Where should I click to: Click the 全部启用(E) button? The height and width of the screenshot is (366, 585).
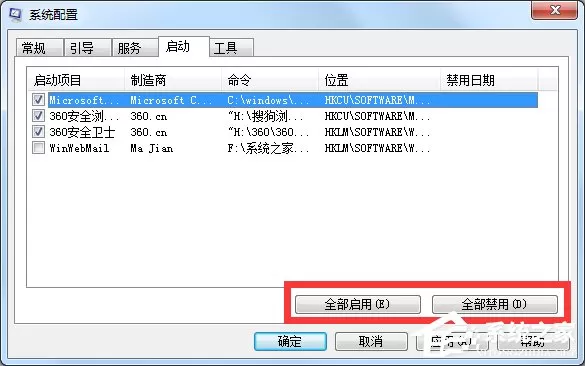tap(357, 304)
